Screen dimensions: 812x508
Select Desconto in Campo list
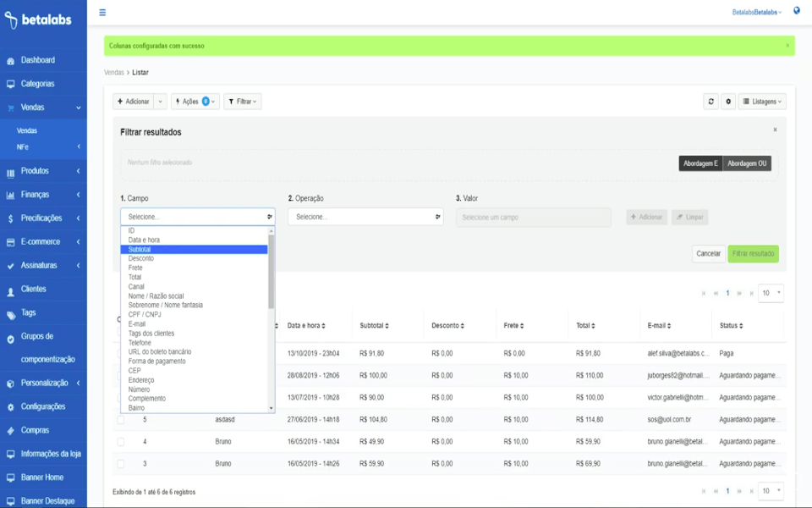click(195, 258)
